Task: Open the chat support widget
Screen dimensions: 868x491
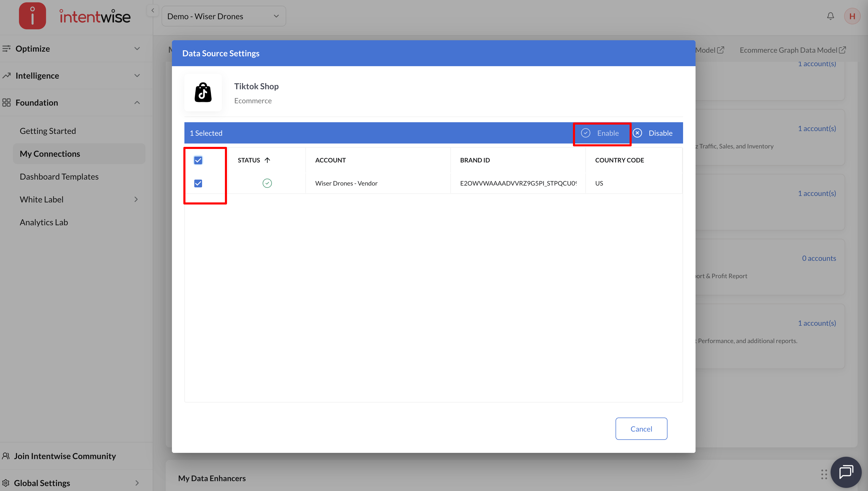Action: click(x=846, y=472)
